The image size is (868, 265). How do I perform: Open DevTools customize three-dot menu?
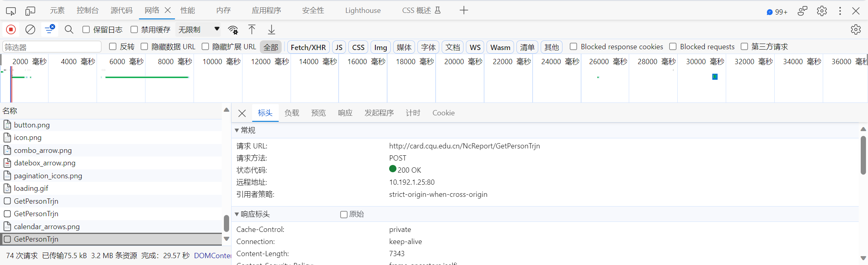click(x=840, y=11)
